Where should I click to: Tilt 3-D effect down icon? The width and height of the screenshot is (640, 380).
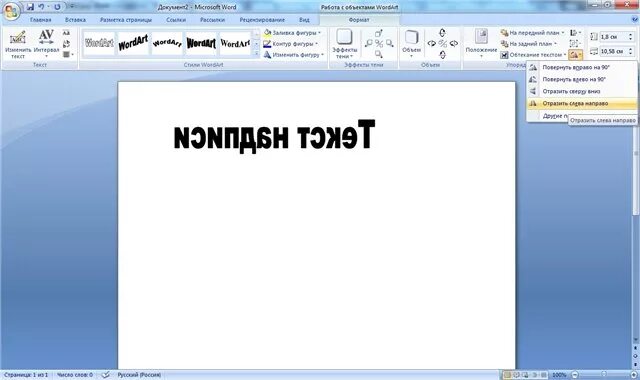[442, 54]
